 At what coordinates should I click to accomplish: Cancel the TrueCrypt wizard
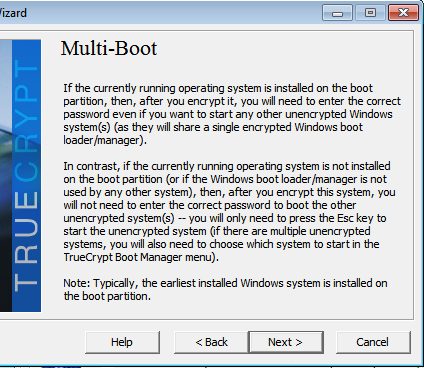coord(373,342)
